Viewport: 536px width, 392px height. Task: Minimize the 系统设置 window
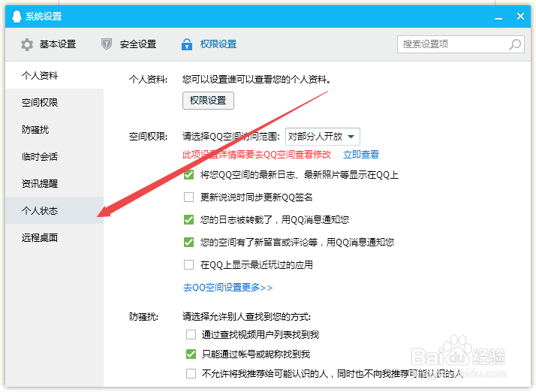point(498,17)
